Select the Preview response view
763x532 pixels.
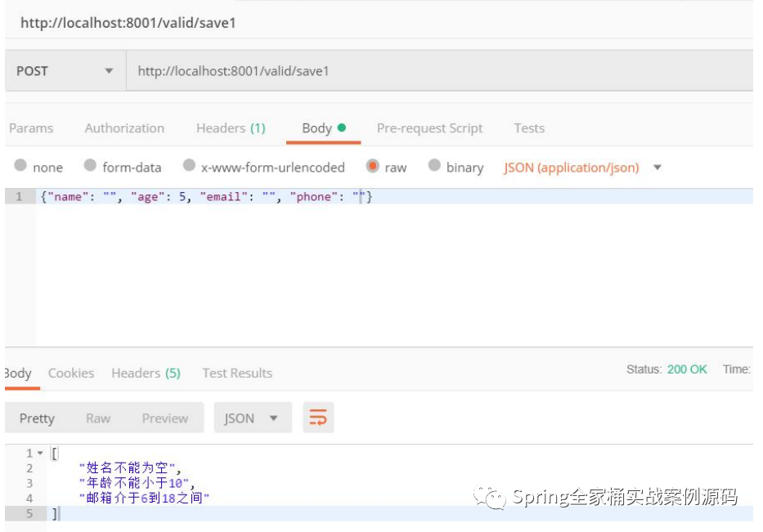pos(165,418)
